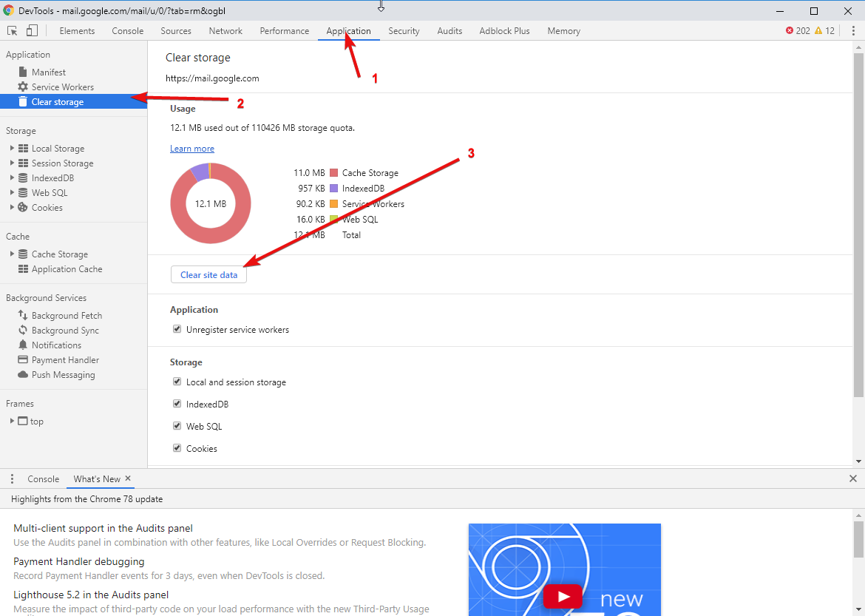Click the red error count icon
865x616 pixels.
pyautogui.click(x=790, y=31)
